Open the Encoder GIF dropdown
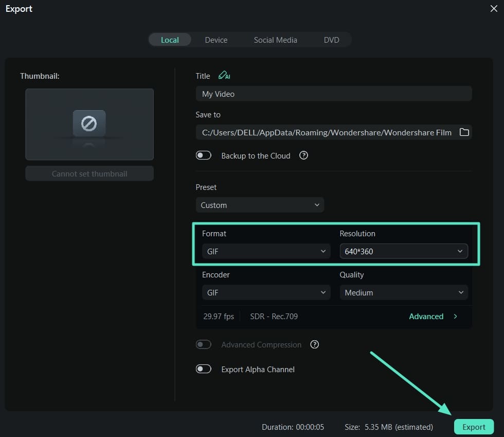The width and height of the screenshot is (504, 437). coord(266,292)
